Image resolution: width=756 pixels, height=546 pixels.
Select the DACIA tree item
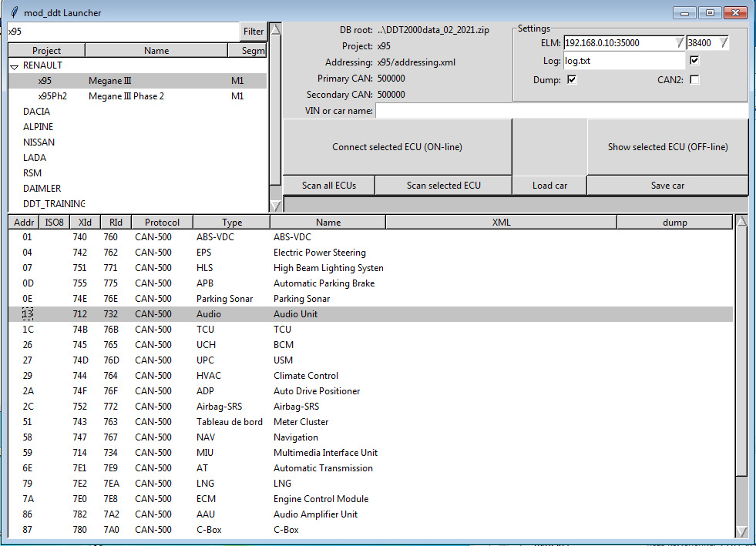(x=38, y=112)
